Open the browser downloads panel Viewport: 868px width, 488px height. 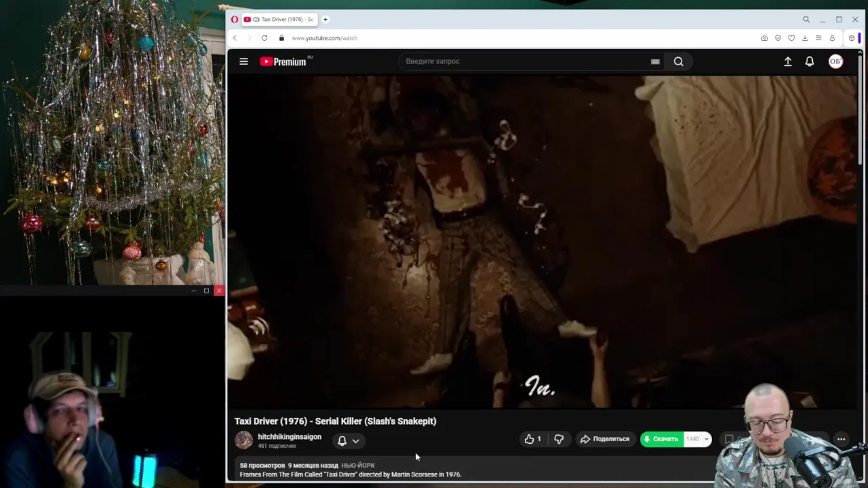click(x=805, y=38)
